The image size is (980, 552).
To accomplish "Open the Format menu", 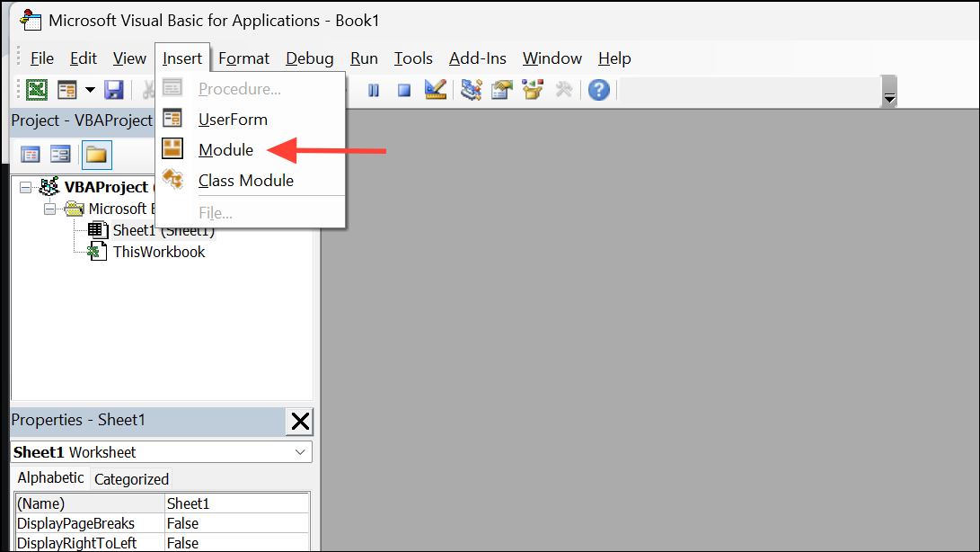I will (243, 58).
